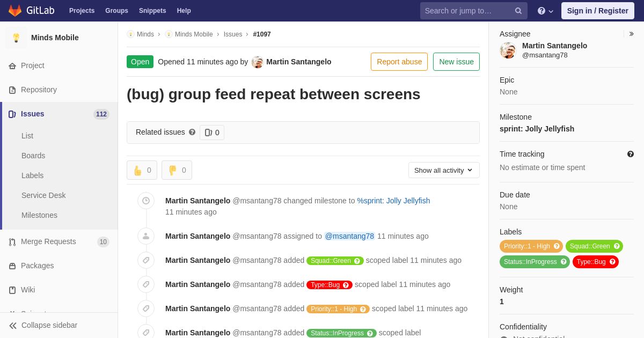Open Projects menu in top navbar
644x338 pixels.
tap(82, 11)
